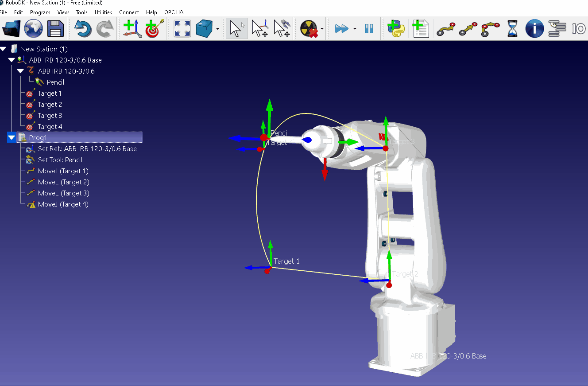The image size is (588, 386).
Task: Select Set Tool: Pencil instruction
Action: [60, 160]
